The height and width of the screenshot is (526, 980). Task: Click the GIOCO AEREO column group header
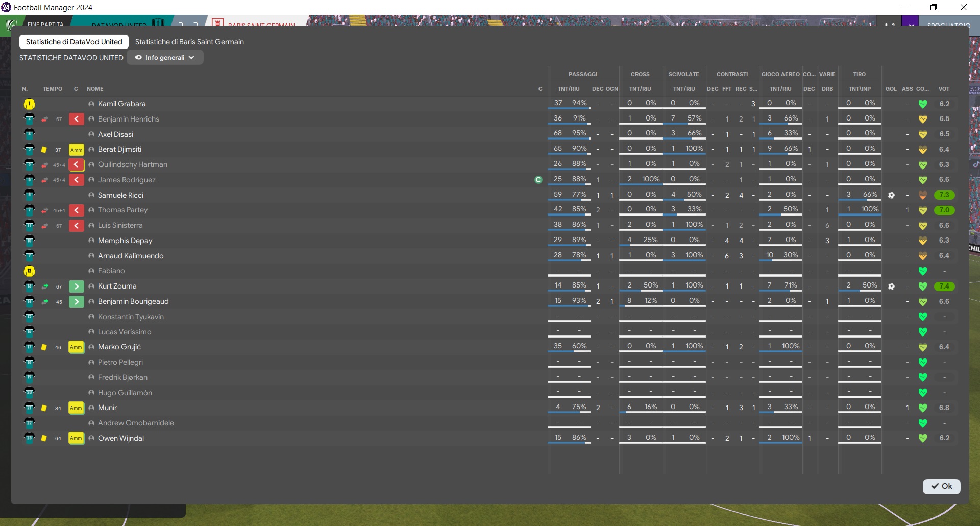tap(780, 74)
